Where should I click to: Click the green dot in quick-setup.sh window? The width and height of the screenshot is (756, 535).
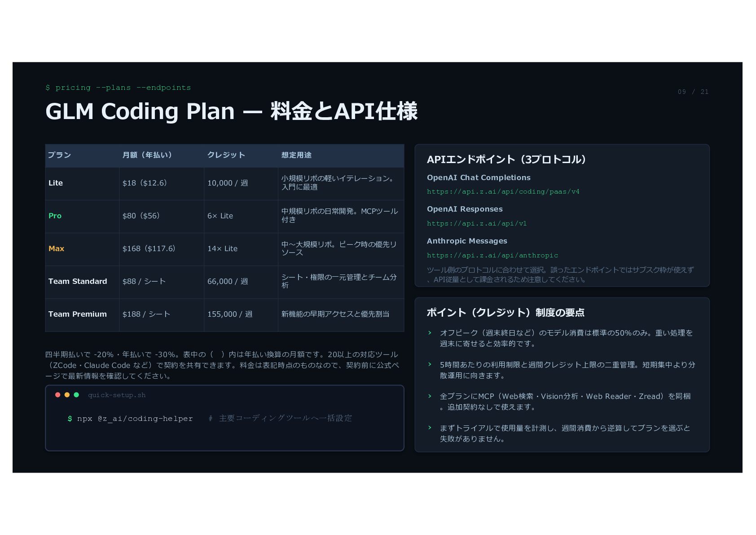pyautogui.click(x=76, y=395)
